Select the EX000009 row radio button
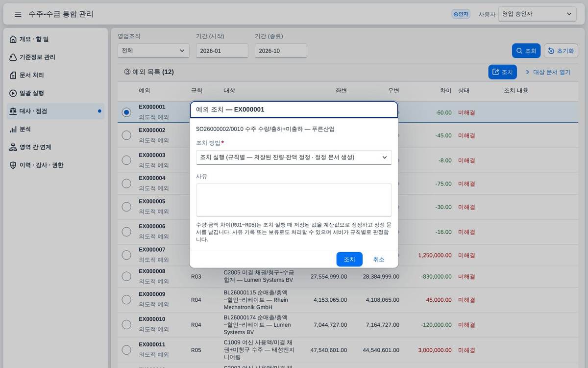 click(126, 299)
